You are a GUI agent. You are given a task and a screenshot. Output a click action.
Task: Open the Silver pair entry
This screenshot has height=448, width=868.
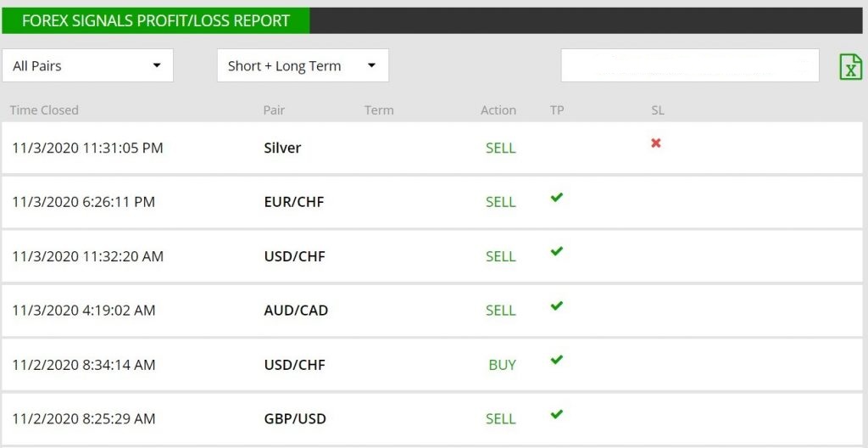[282, 148]
